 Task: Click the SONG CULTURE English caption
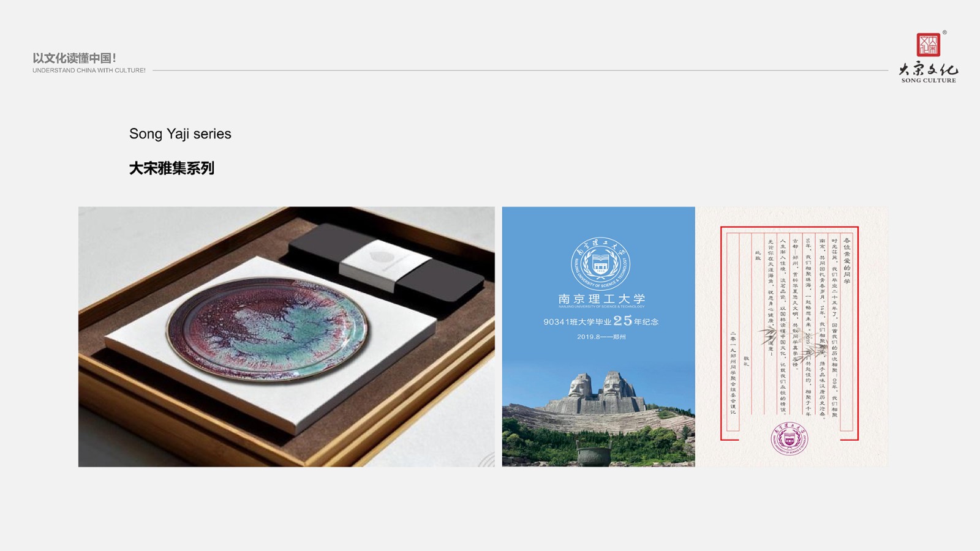click(929, 81)
